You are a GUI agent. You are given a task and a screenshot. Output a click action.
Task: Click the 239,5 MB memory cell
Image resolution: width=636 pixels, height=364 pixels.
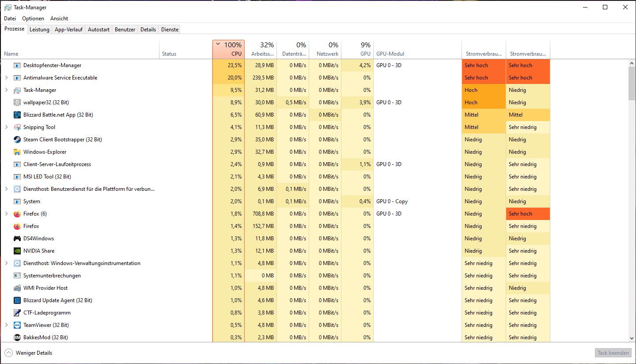pyautogui.click(x=261, y=78)
